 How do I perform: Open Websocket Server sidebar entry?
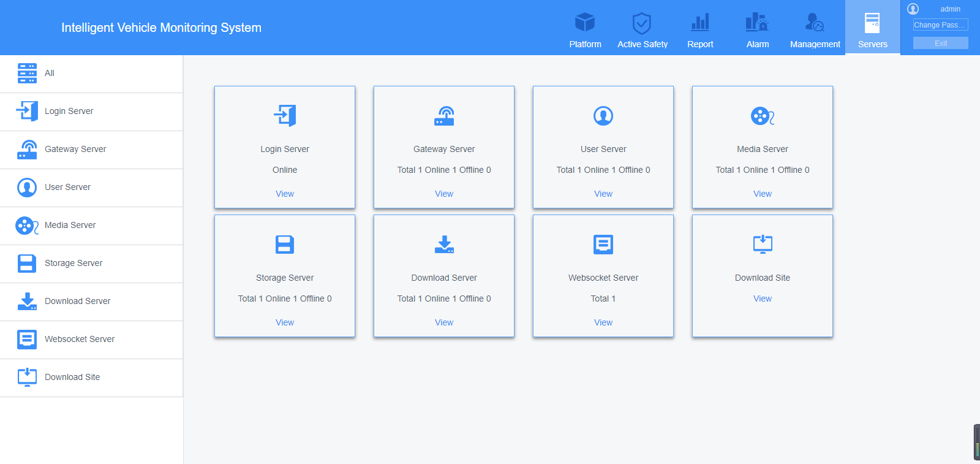tap(91, 340)
